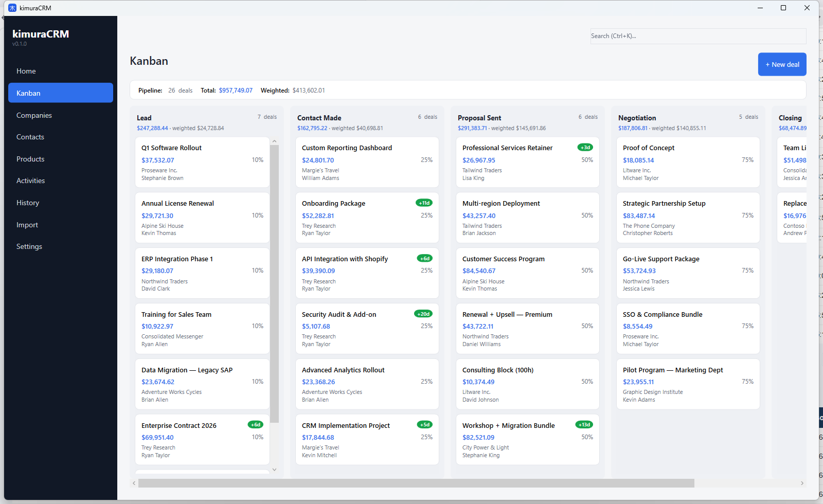Click the pipeline total $957,749.07 link
This screenshot has width=823, height=504.
[236, 90]
